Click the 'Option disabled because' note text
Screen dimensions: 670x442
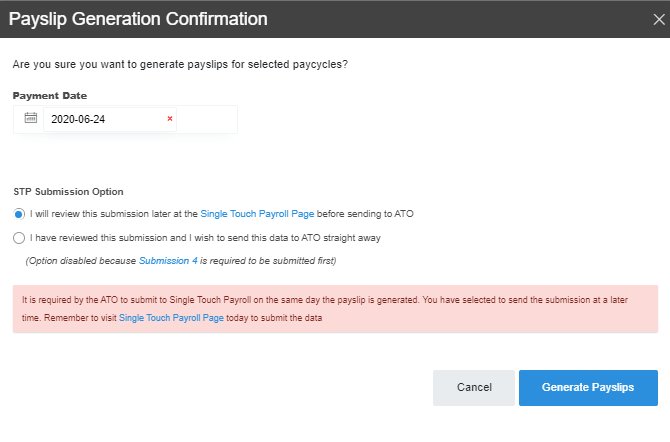pyautogui.click(x=81, y=261)
